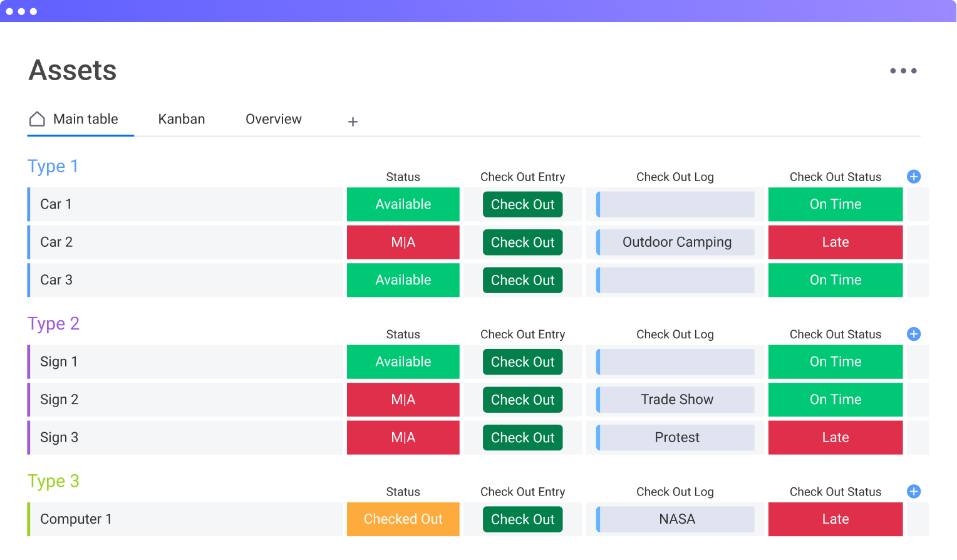
Task: Add a column to the Type 2 group
Action: pyautogui.click(x=913, y=334)
